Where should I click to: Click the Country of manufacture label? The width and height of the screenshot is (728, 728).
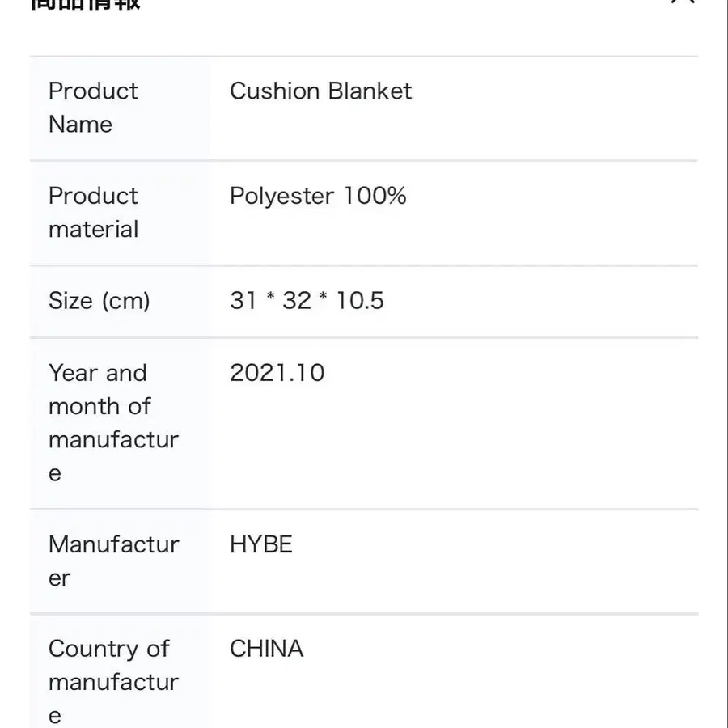coord(112,681)
